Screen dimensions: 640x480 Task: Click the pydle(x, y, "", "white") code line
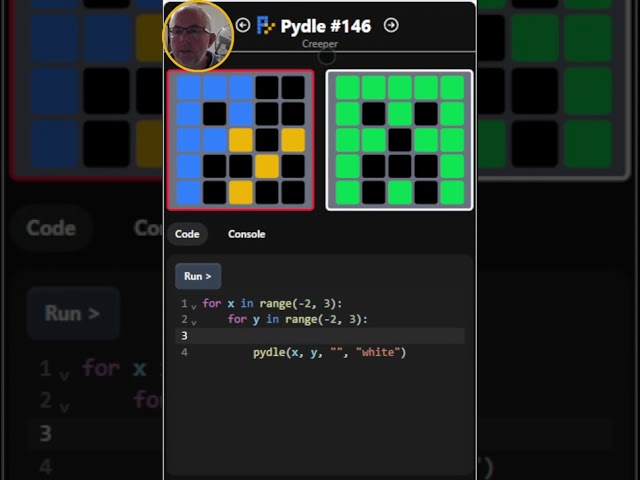(x=329, y=352)
